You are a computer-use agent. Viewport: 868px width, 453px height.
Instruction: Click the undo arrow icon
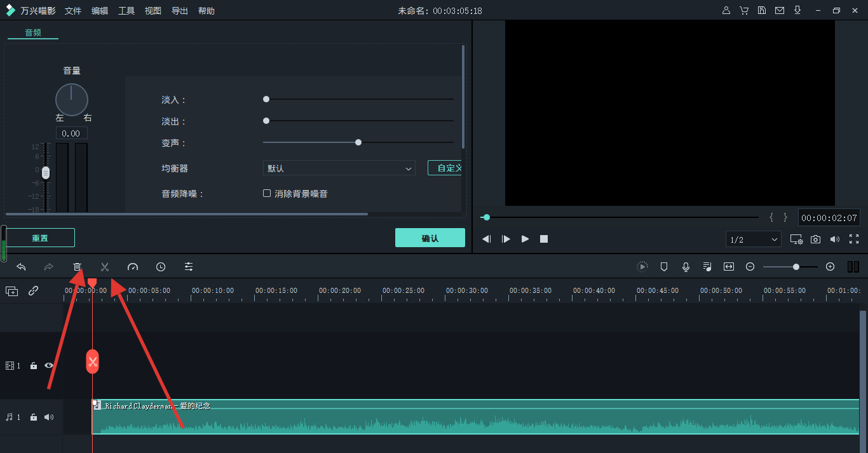(x=21, y=267)
